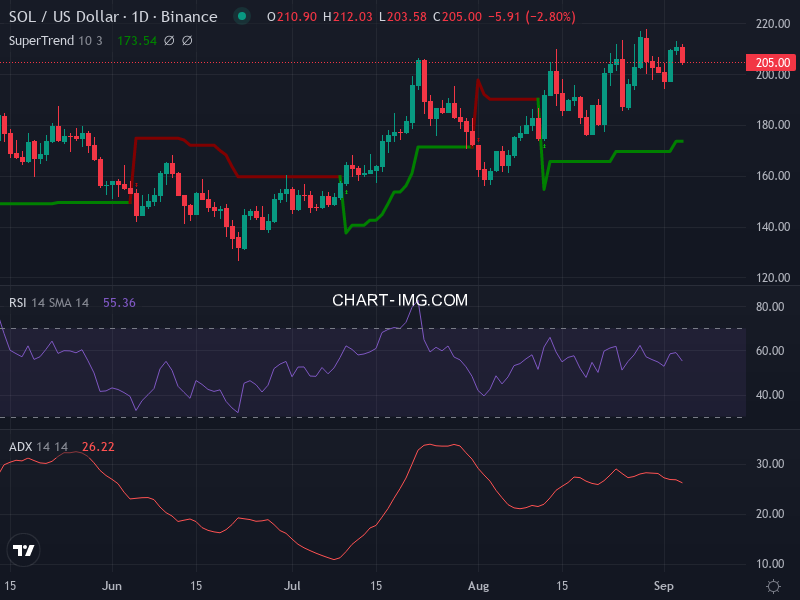
Task: Click the ADX value 26.22
Action: [x=98, y=446]
